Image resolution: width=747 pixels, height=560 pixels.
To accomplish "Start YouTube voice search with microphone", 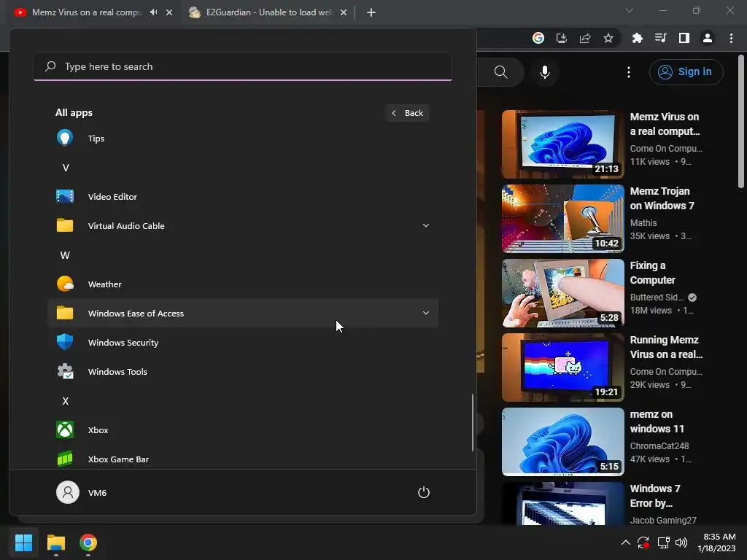I will click(x=545, y=72).
